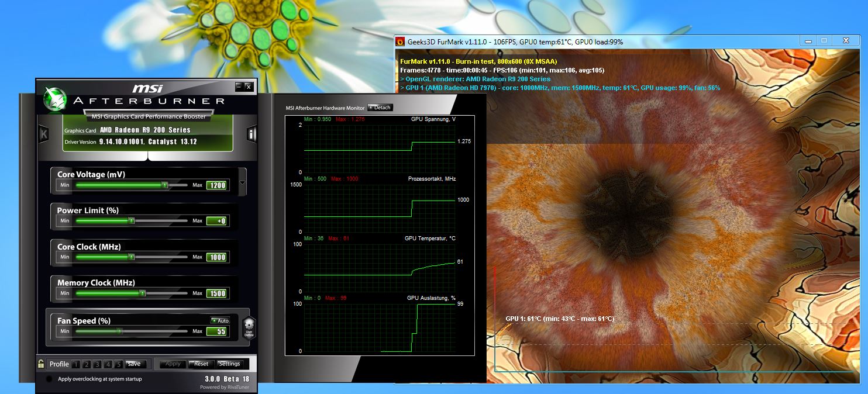Click the MSI Afterburner jet logo
868x394 pixels.
(55, 99)
